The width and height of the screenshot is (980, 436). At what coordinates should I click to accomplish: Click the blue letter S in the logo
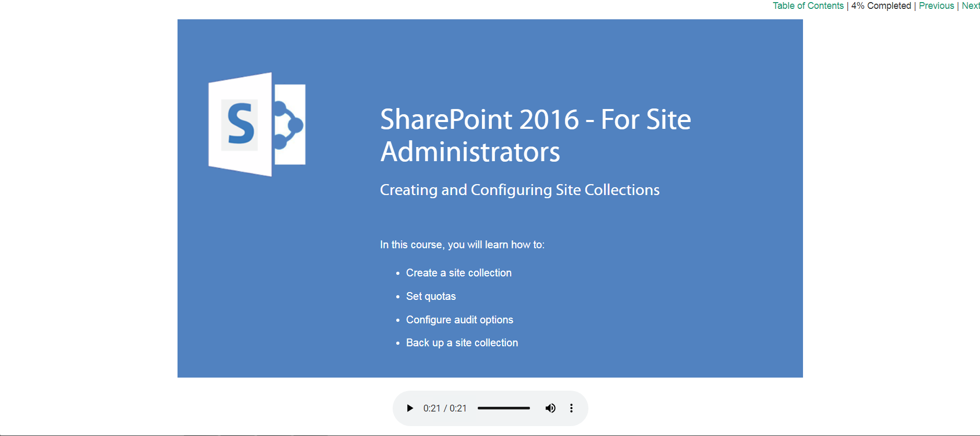(241, 124)
